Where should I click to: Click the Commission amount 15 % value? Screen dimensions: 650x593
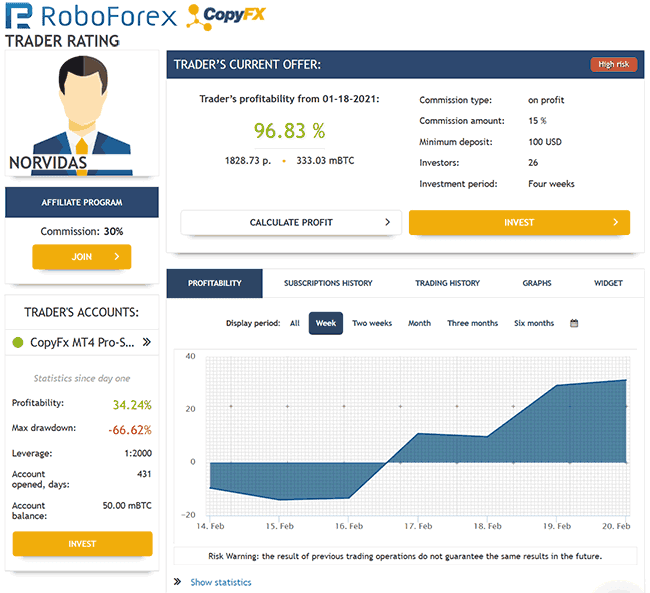(x=537, y=121)
